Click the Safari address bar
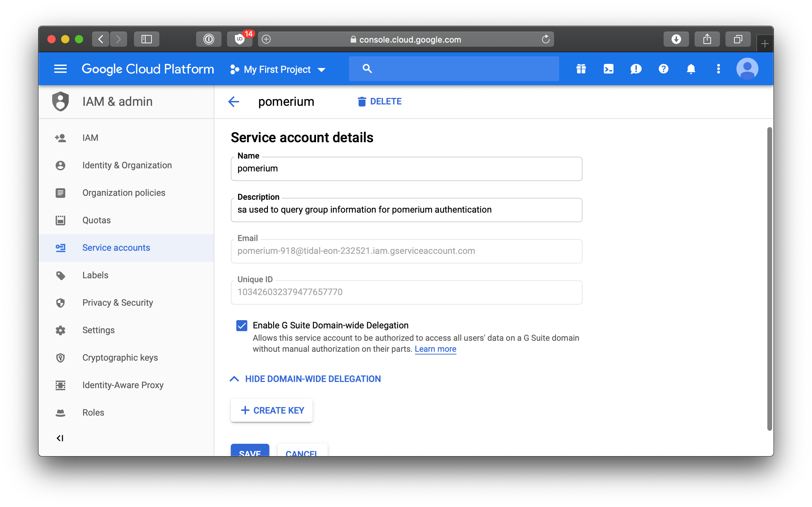The width and height of the screenshot is (812, 507). pos(406,39)
